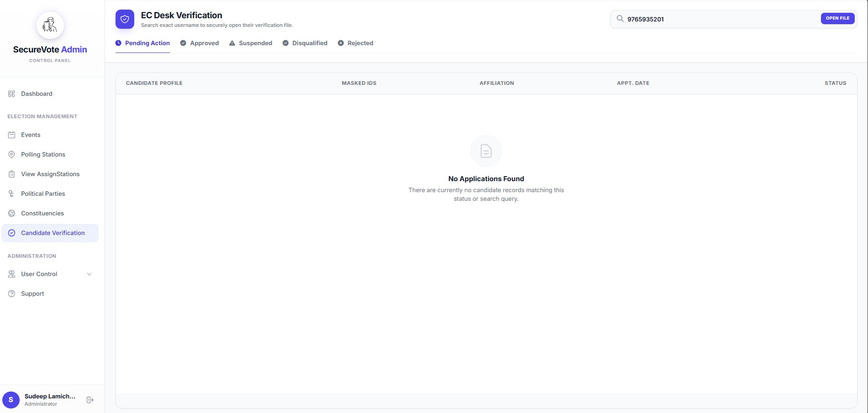
Task: Click the empty document icon above No Applications Found
Action: point(486,151)
